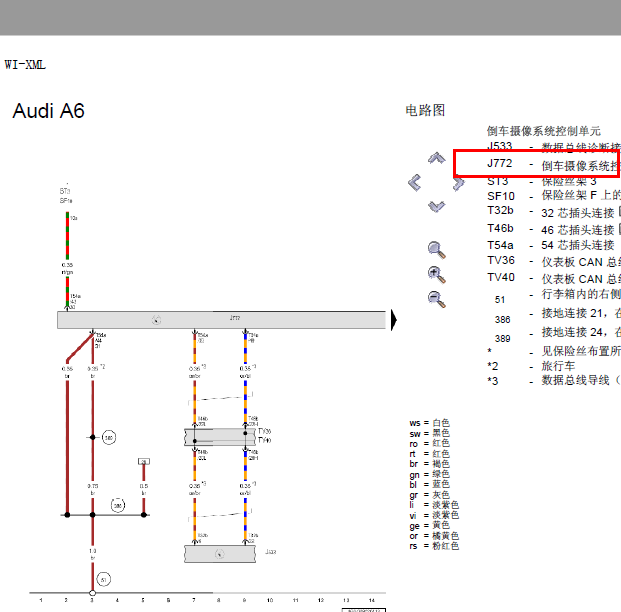Click the J772 component bar in diagram
This screenshot has height=612, width=621.
click(x=221, y=320)
